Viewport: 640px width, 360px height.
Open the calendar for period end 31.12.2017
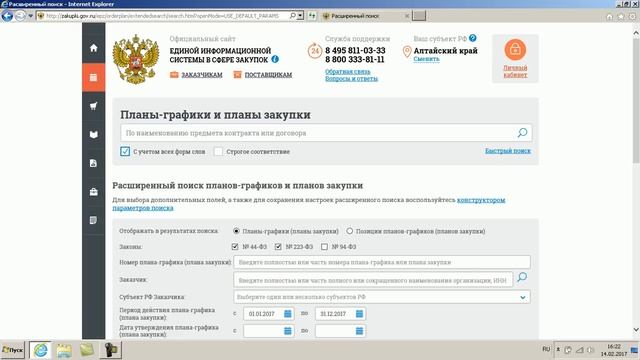359,313
